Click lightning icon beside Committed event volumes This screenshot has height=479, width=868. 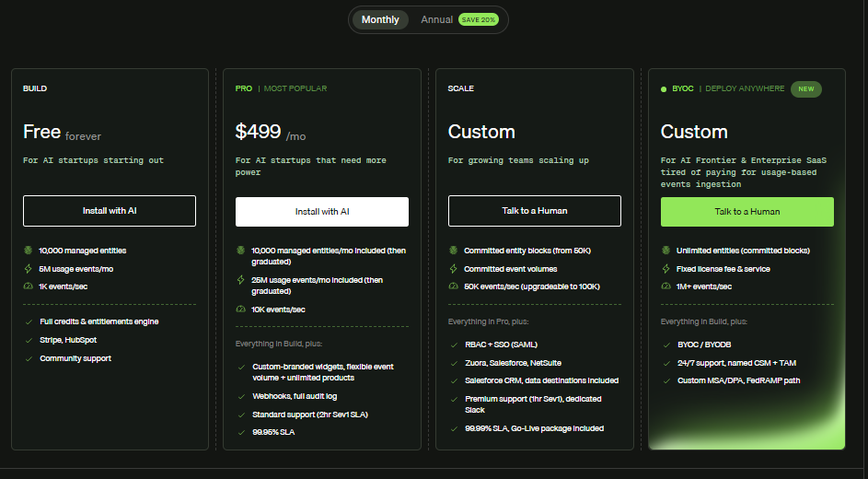(454, 269)
